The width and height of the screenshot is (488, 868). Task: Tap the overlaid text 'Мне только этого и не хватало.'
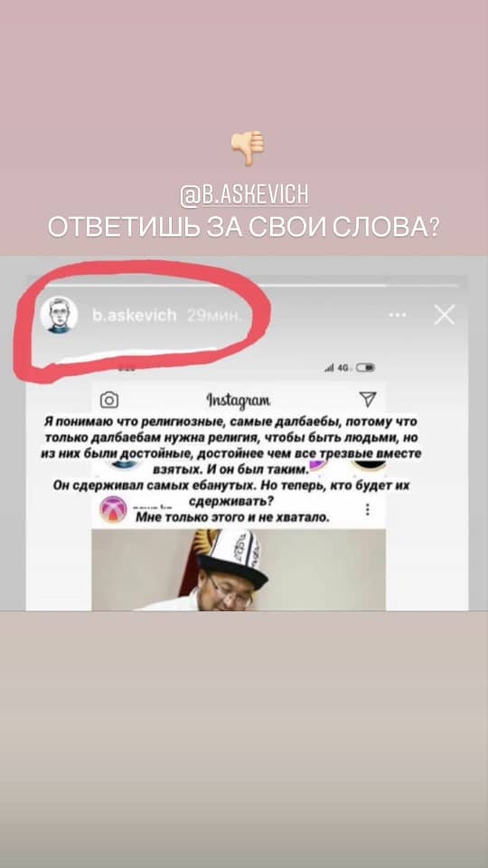point(232,518)
